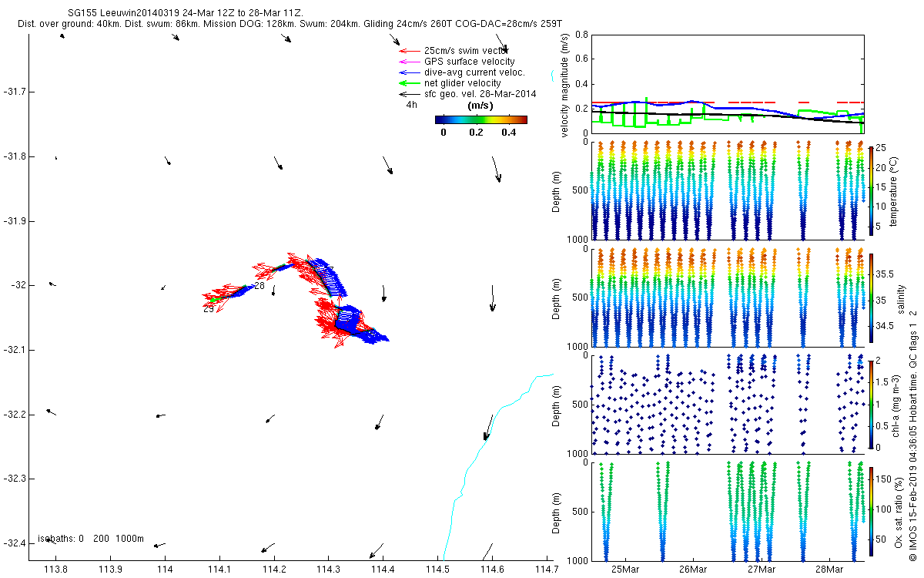This screenshot has height=578, width=924.
Task: Click the velocity (m/s) horizontal colorbar
Action: click(480, 119)
